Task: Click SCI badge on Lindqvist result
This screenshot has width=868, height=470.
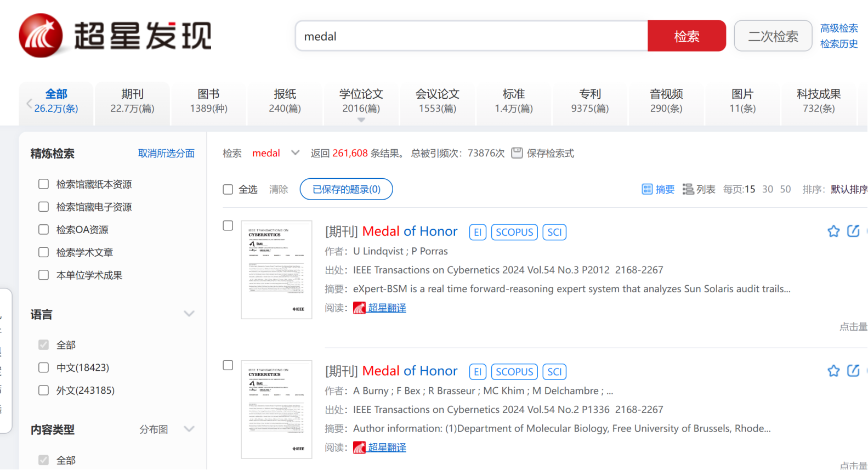Action: click(x=554, y=232)
